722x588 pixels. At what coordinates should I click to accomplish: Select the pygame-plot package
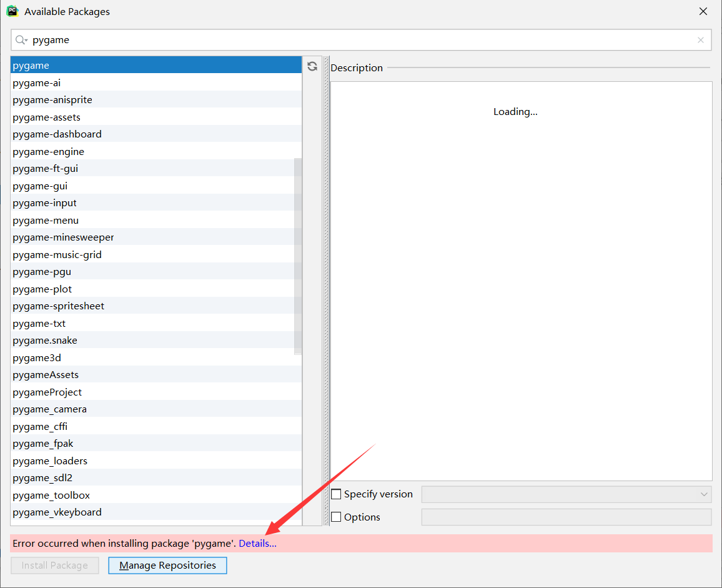[x=156, y=289]
